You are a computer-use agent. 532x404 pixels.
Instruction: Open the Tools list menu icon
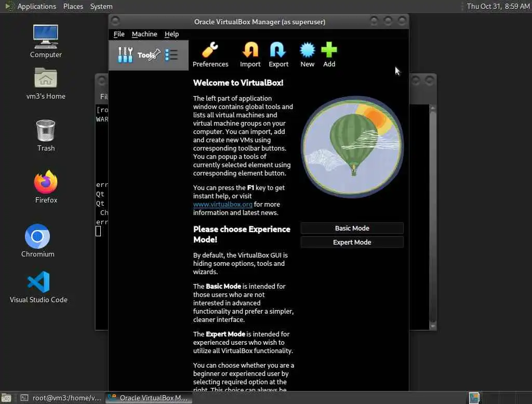pyautogui.click(x=171, y=55)
